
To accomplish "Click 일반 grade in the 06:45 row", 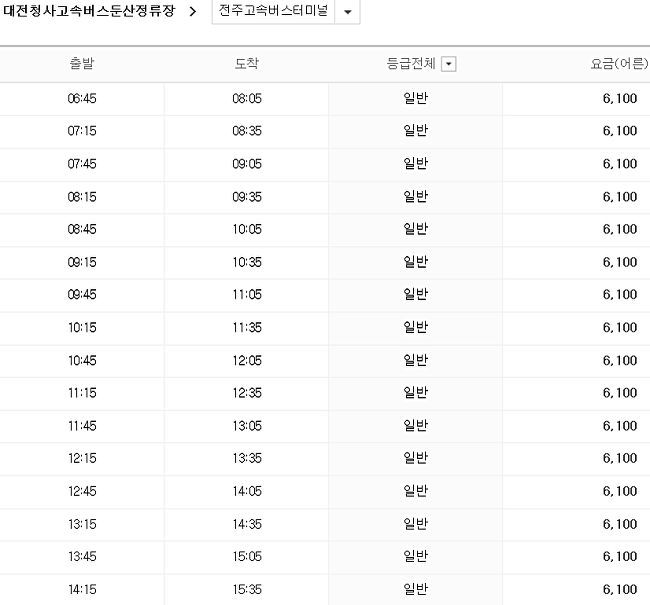I will pos(415,98).
